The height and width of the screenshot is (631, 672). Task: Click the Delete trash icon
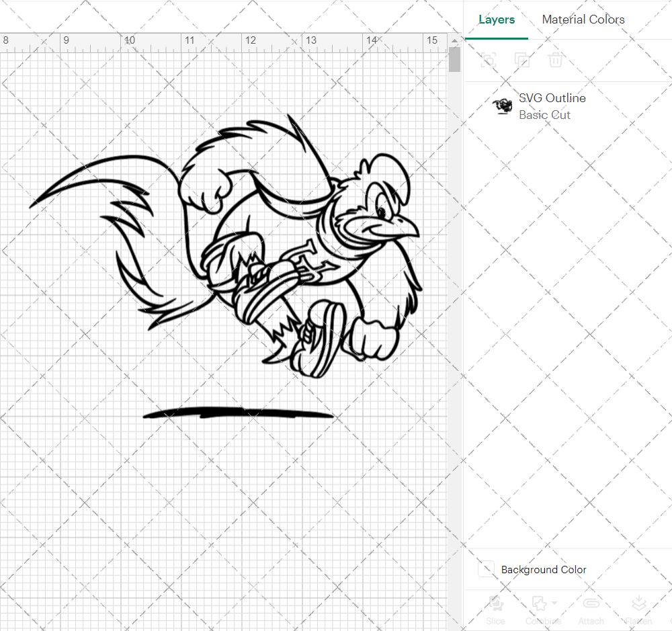[556, 60]
